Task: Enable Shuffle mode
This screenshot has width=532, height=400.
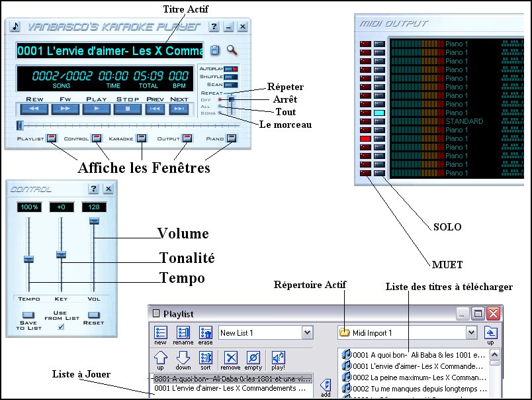Action: [230, 77]
